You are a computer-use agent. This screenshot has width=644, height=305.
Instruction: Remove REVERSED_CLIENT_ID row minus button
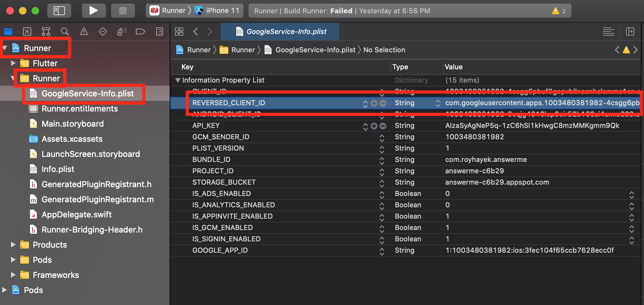coord(383,103)
